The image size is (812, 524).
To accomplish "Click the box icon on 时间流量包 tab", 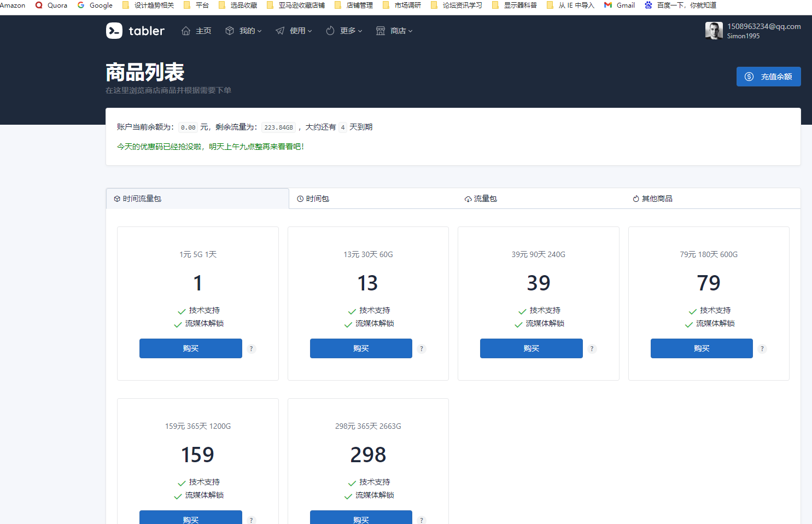I will pos(116,199).
